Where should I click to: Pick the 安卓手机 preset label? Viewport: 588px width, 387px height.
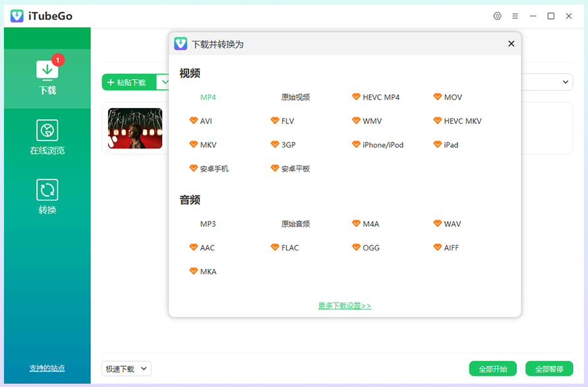tap(214, 169)
